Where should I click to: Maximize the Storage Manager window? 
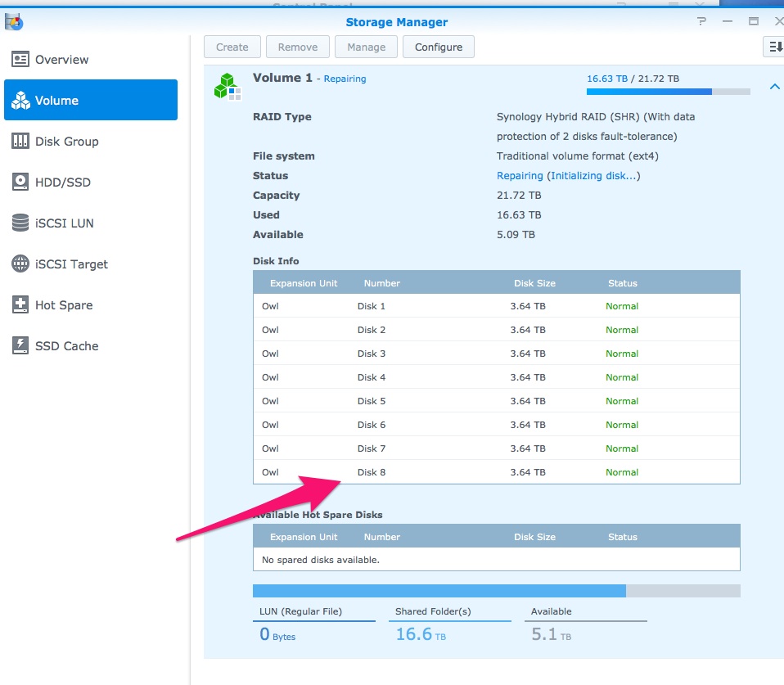pyautogui.click(x=753, y=21)
